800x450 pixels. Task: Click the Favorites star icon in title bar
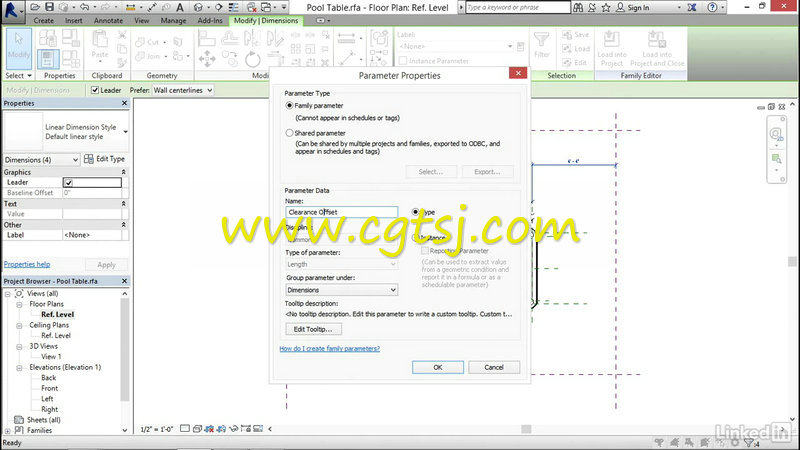(x=606, y=7)
